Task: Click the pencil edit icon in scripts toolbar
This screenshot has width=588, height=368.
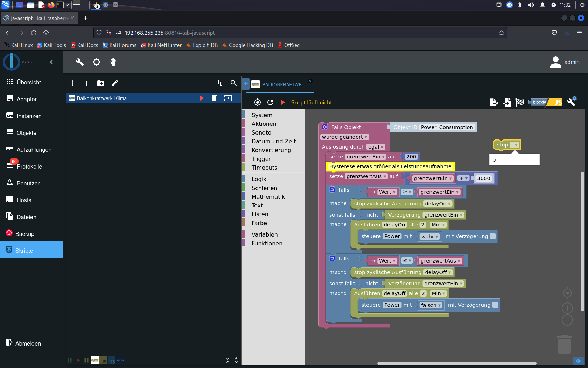Action: (x=115, y=83)
